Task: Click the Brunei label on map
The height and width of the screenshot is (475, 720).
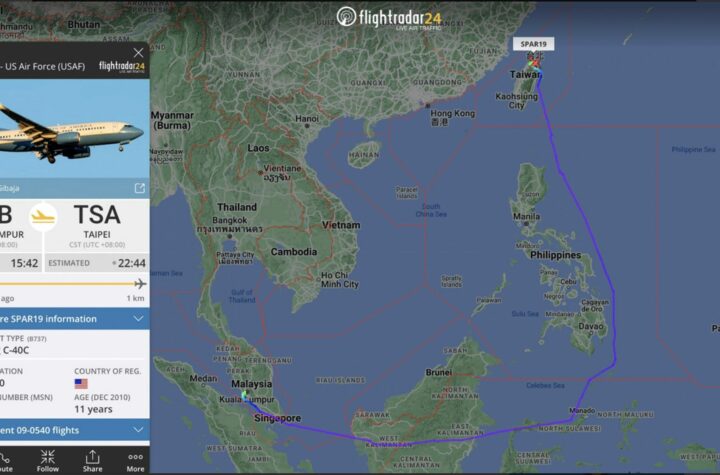Action: coord(439,372)
